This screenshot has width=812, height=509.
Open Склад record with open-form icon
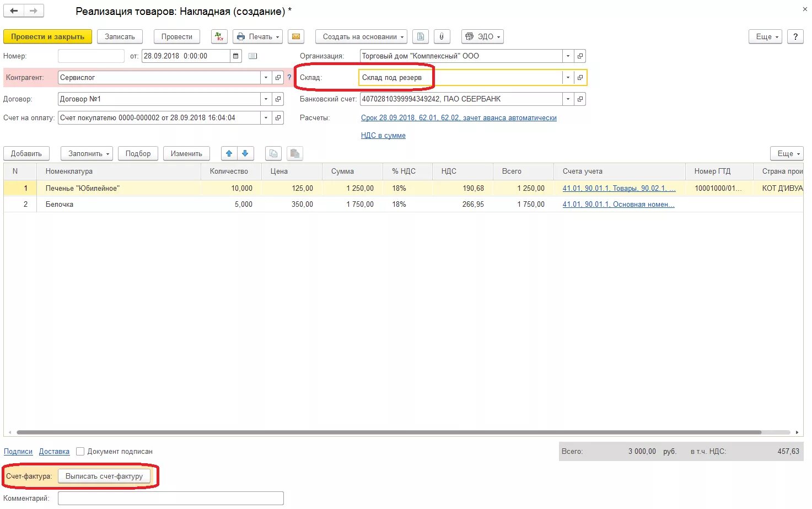(x=580, y=78)
